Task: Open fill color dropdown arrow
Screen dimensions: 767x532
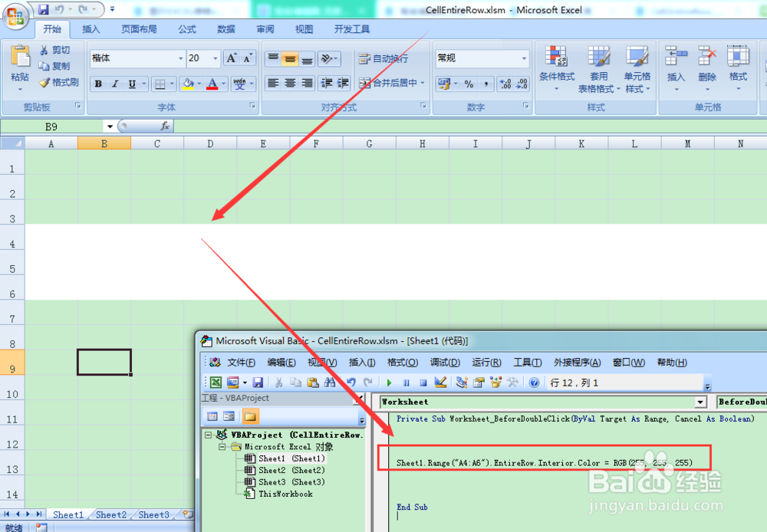Action: coord(199,84)
